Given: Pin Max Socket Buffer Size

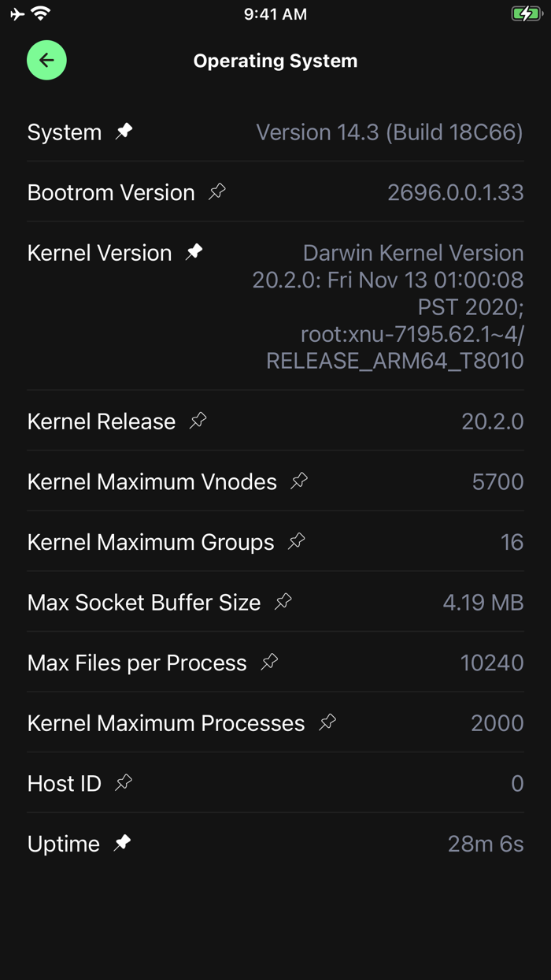Looking at the screenshot, I should tap(283, 602).
